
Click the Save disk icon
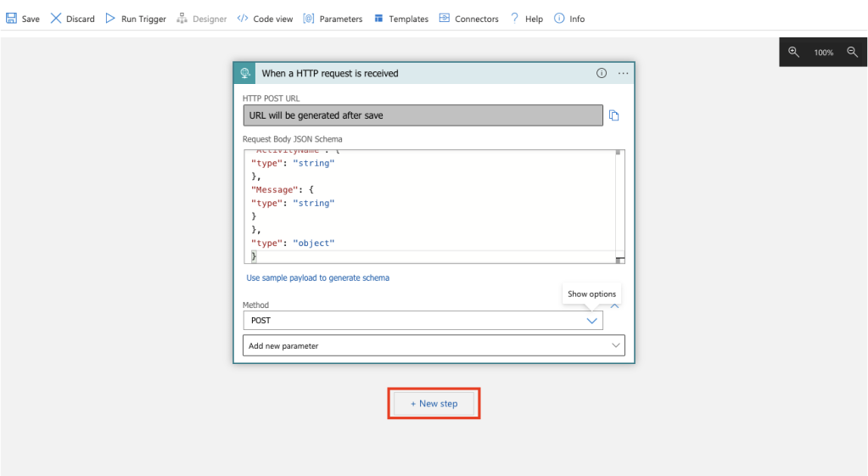(12, 19)
